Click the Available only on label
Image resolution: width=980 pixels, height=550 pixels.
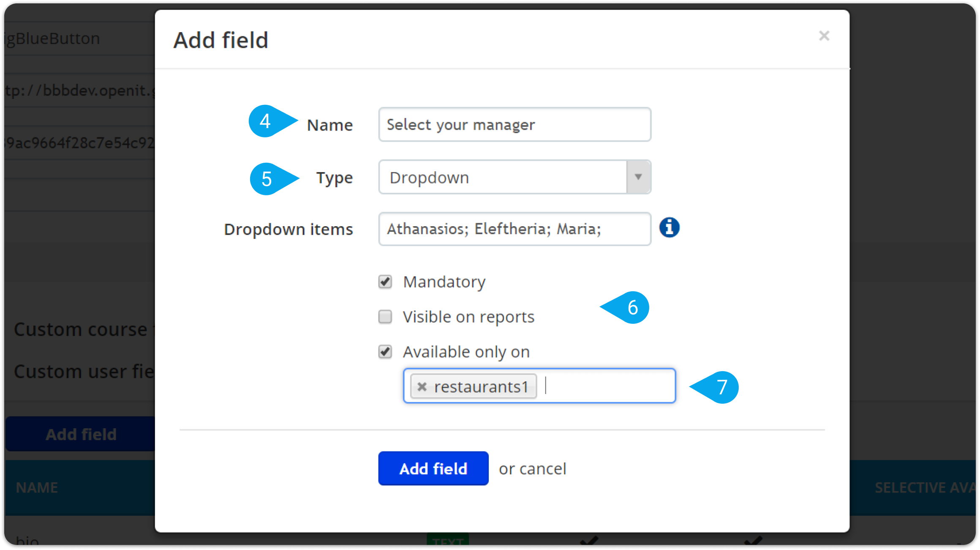pyautogui.click(x=466, y=352)
